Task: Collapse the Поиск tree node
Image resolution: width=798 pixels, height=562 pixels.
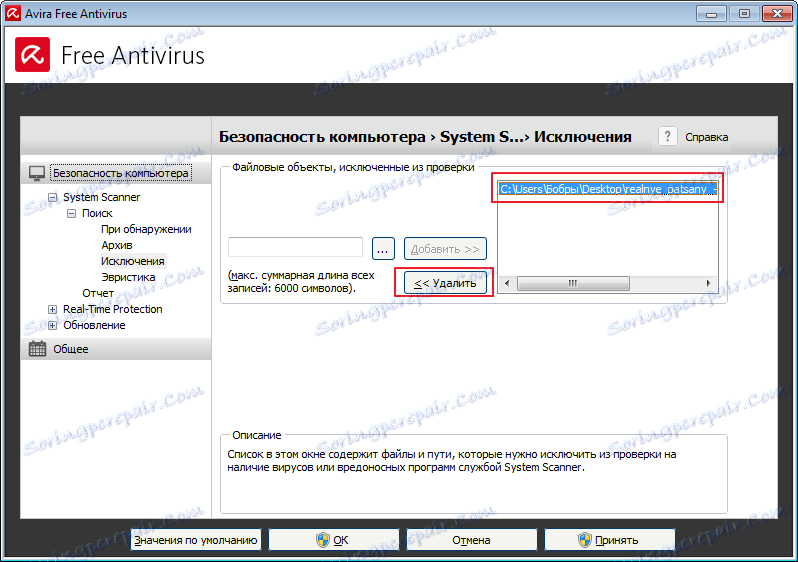Action: pyautogui.click(x=71, y=213)
